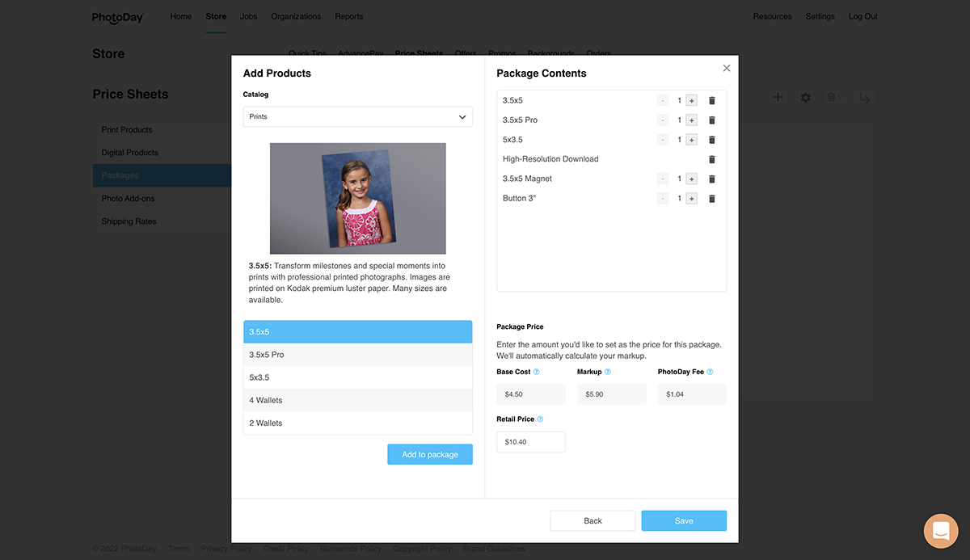Decrease quantity of 3.5x5
970x560 pixels.
coord(663,101)
